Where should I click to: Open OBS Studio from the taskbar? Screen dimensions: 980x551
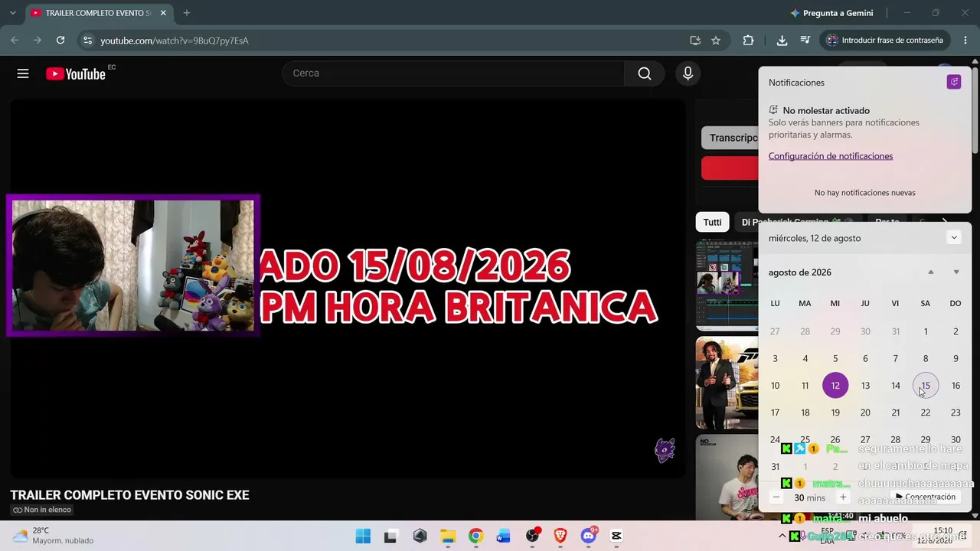(532, 536)
